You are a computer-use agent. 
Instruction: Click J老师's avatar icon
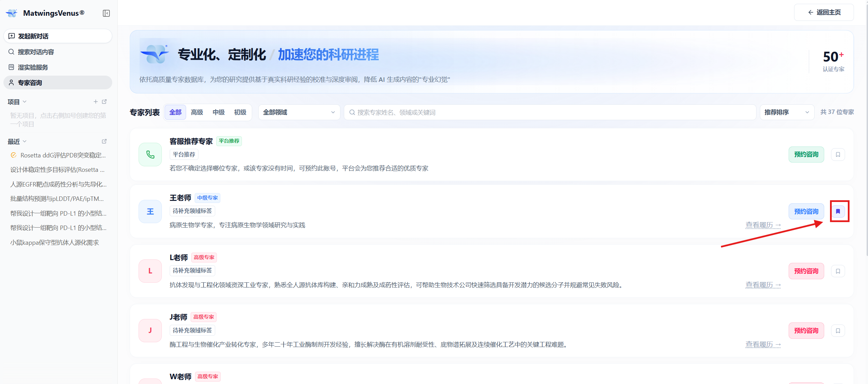tap(150, 331)
